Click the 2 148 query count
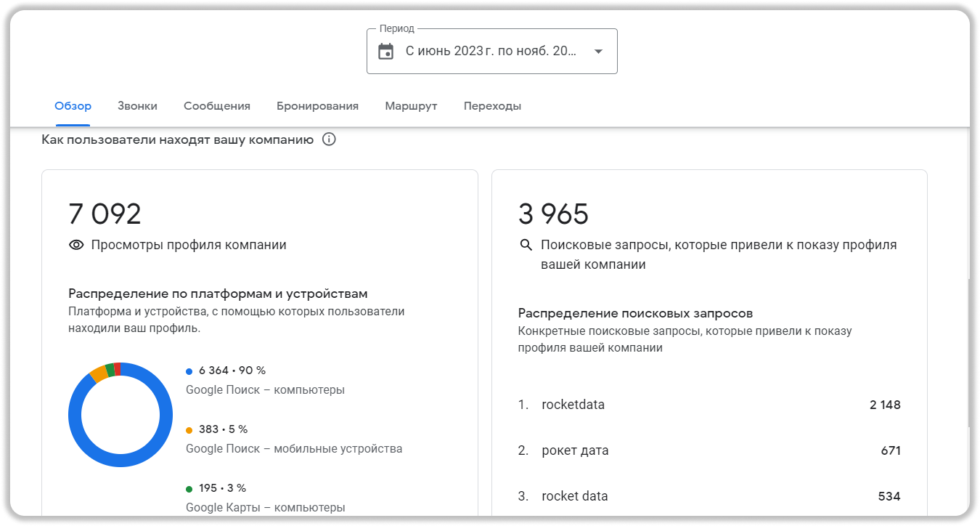This screenshot has width=980, height=526. (x=885, y=405)
